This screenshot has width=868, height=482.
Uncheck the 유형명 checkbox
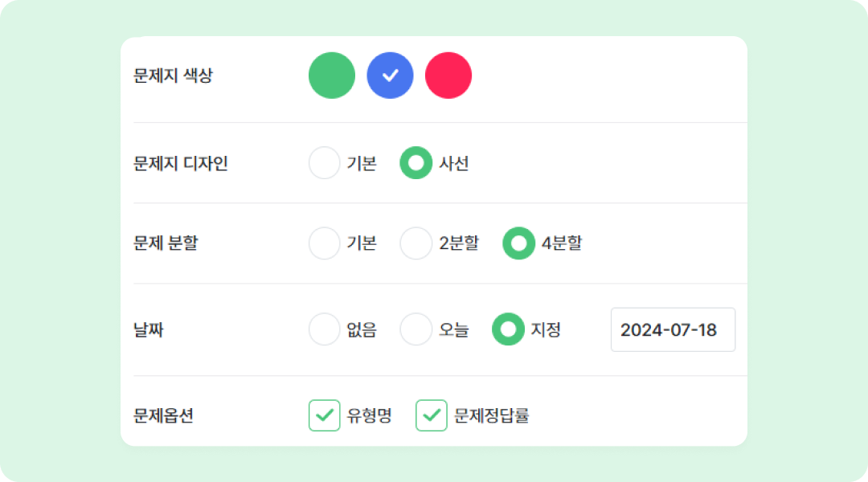(325, 415)
